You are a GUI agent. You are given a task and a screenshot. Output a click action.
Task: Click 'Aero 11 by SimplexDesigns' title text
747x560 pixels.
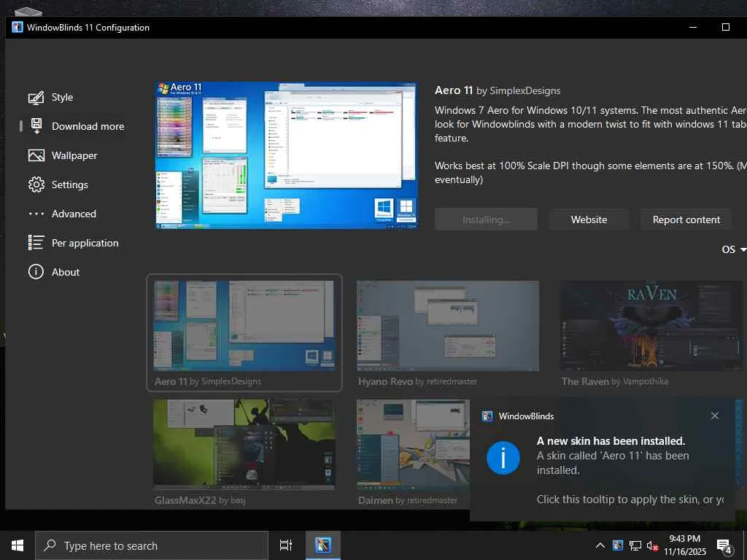pyautogui.click(x=498, y=90)
